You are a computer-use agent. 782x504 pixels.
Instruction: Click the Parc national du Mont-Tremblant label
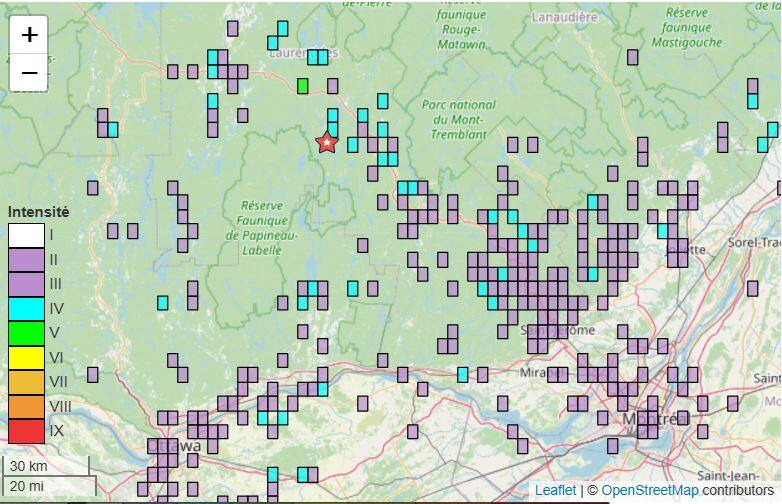pos(459,119)
